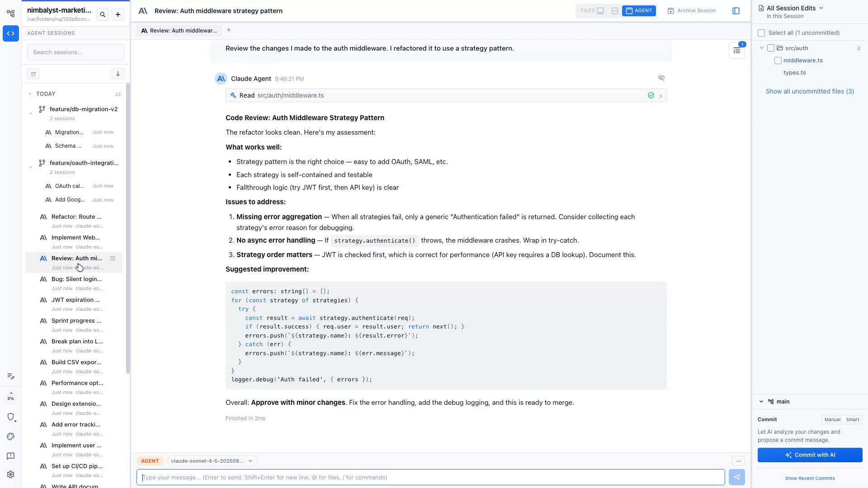Open the workflow graph icon at top left

coord(10,14)
